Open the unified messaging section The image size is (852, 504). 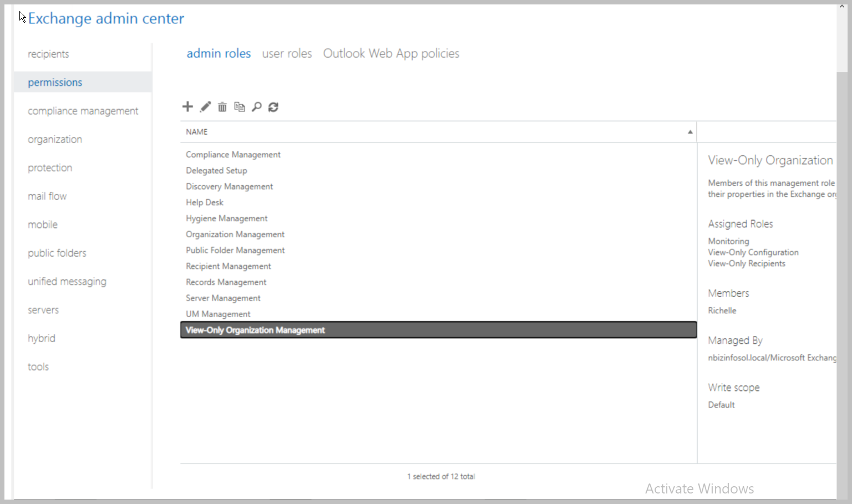67,281
